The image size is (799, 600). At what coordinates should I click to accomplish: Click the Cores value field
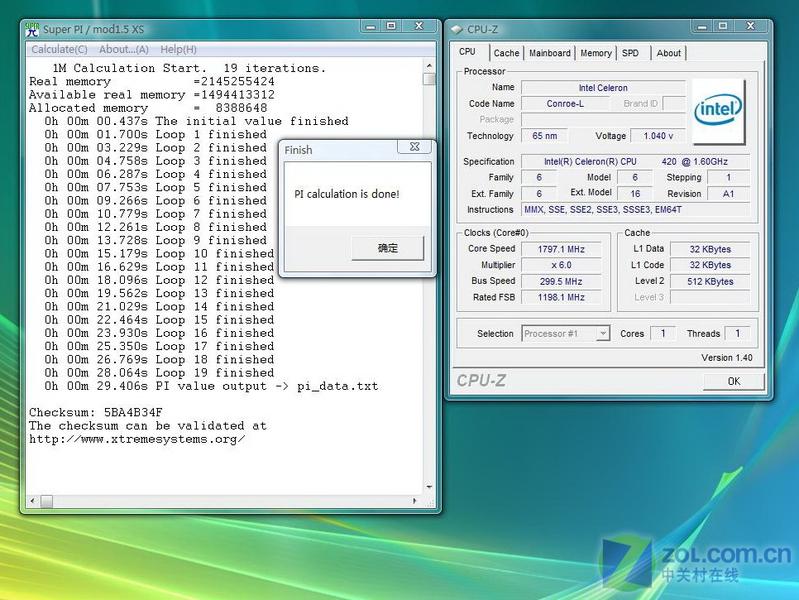click(663, 333)
